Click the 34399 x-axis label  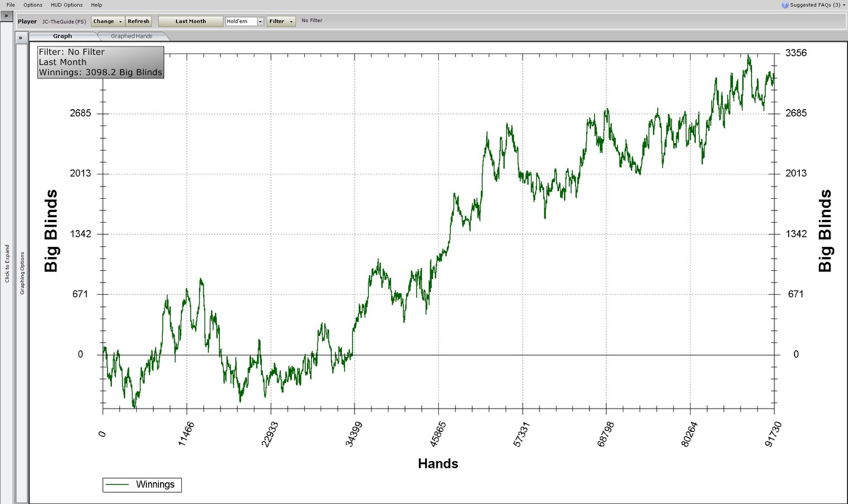coord(354,434)
